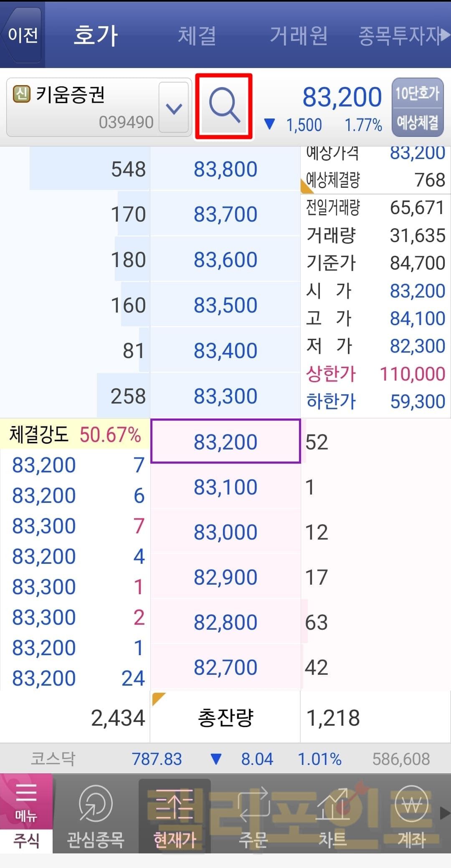Open the 차트 chart icon
This screenshot has width=451, height=868.
[x=333, y=814]
